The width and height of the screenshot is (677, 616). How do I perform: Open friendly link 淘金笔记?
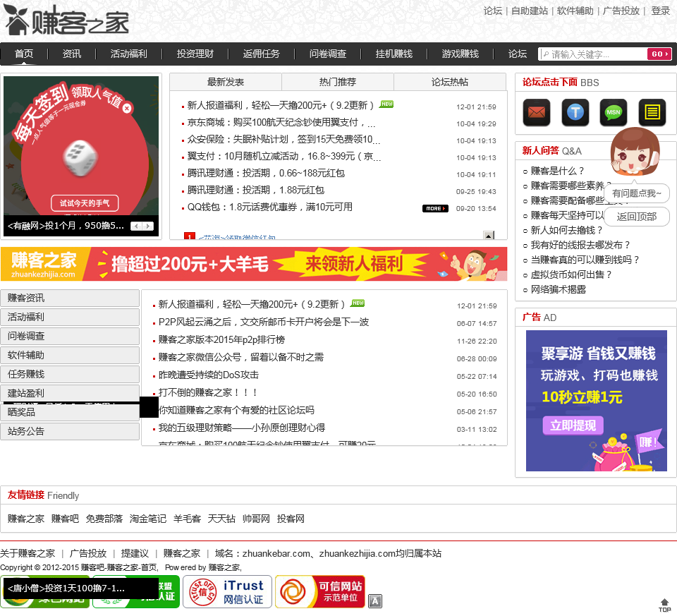click(x=147, y=519)
